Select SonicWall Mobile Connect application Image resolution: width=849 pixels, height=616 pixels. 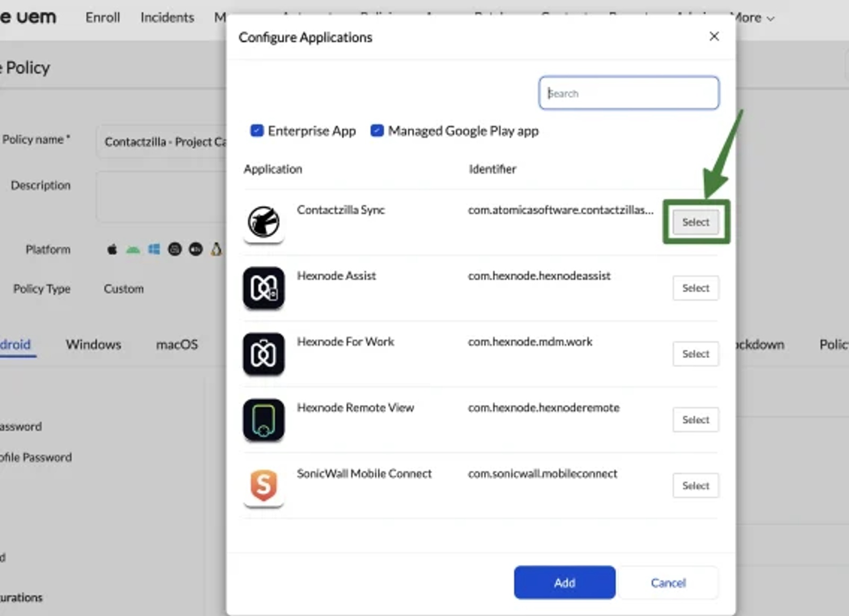coord(696,485)
